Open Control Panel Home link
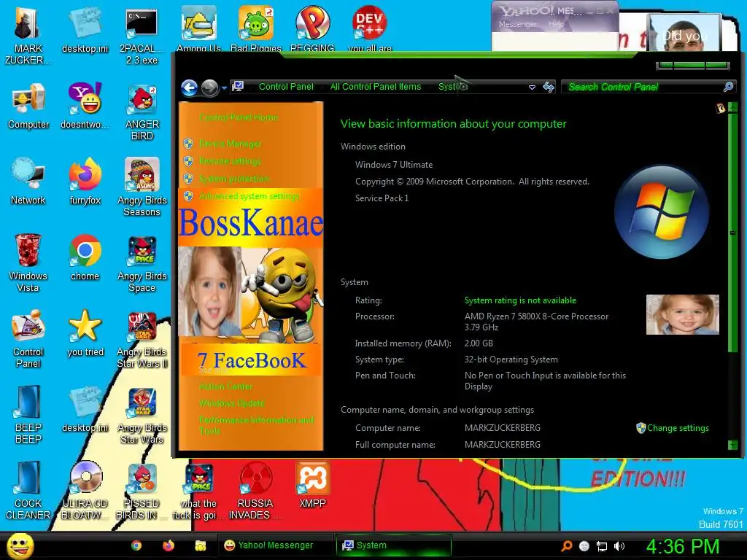Viewport: 747px width, 560px height. 239,117
